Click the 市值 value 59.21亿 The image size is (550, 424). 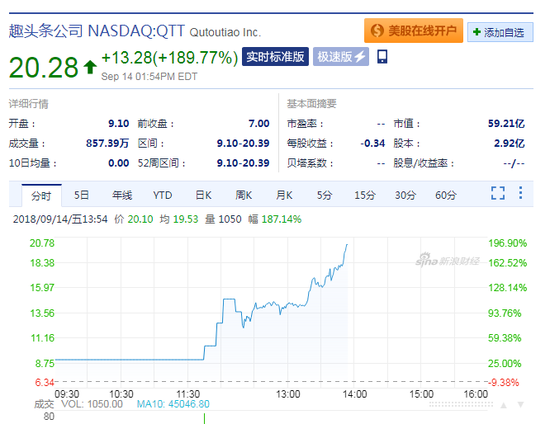506,123
